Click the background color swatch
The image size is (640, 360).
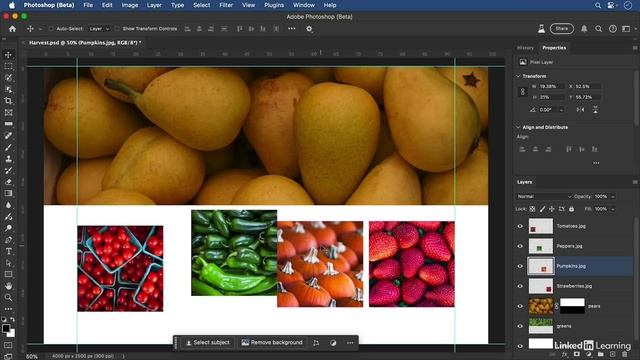[x=11, y=333]
